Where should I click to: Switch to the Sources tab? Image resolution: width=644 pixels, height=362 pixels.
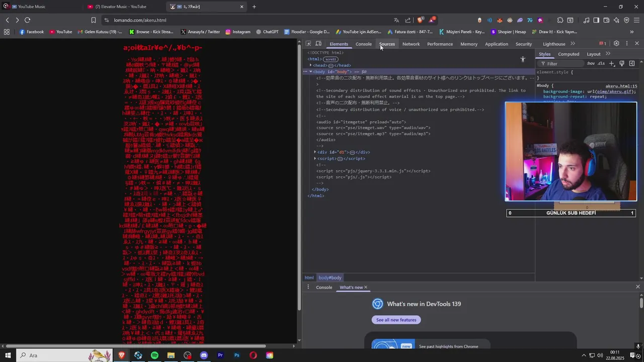[387, 44]
